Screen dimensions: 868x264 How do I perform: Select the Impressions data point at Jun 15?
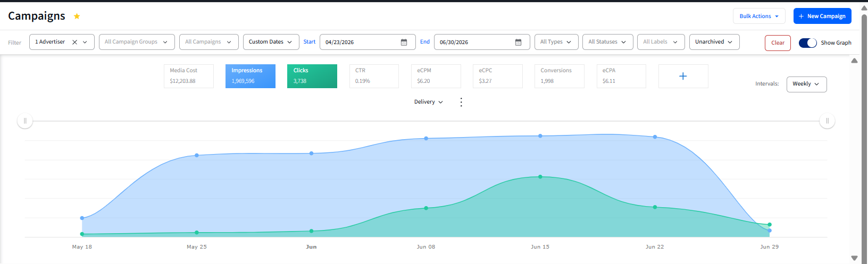tap(540, 136)
